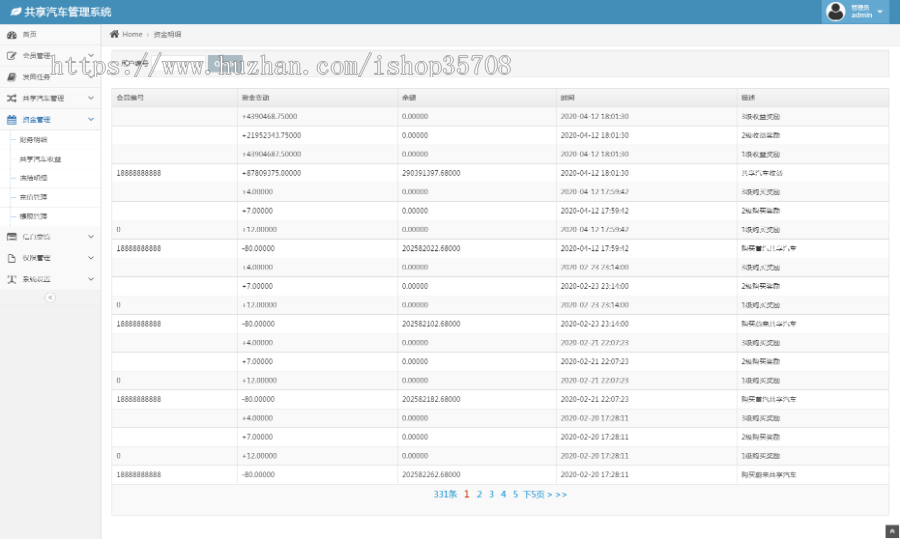Click the 下5页 next-five-pages link
The width and height of the screenshot is (900, 539).
tap(534, 494)
